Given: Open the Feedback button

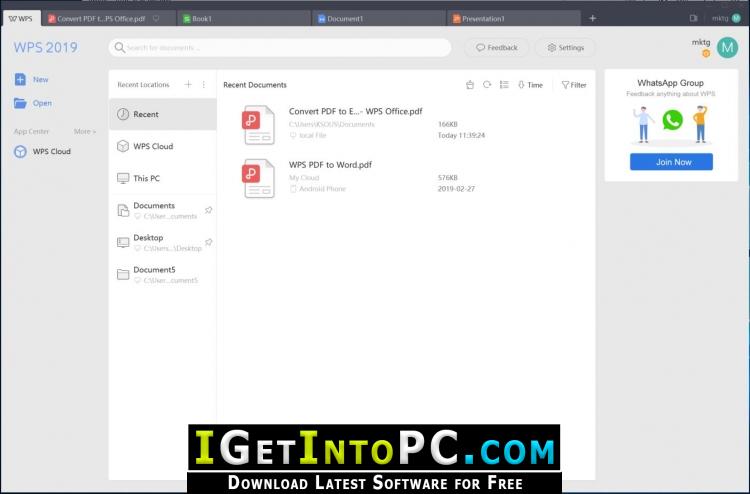Looking at the screenshot, I should (497, 47).
